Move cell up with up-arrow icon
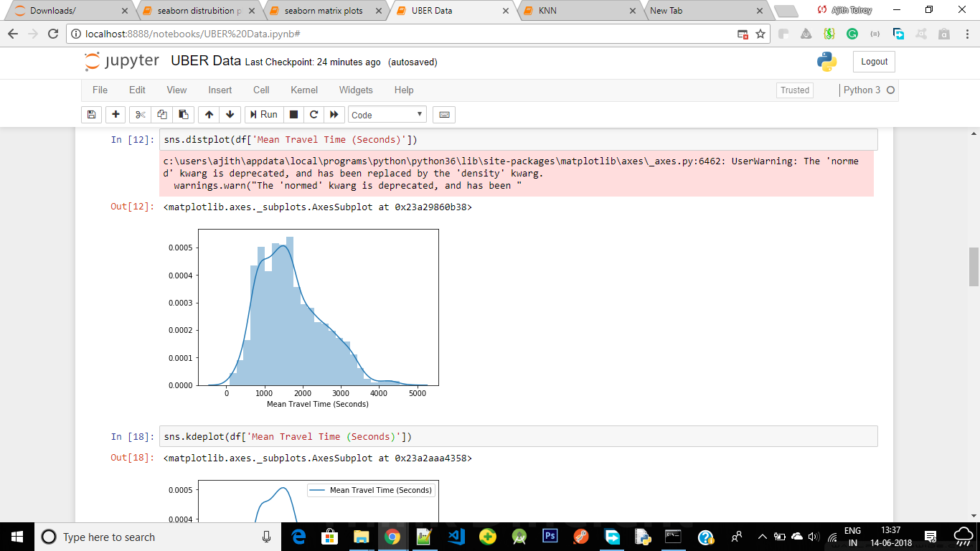This screenshot has height=551, width=980. click(208, 114)
